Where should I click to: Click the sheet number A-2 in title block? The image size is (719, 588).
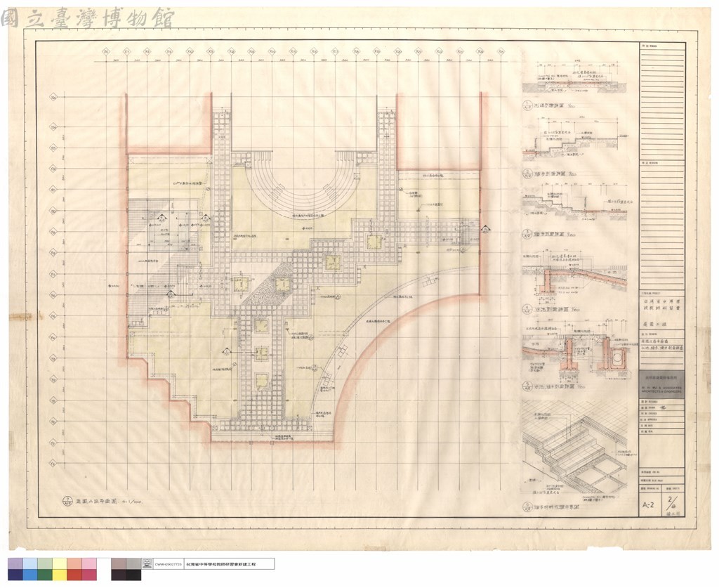649,504
